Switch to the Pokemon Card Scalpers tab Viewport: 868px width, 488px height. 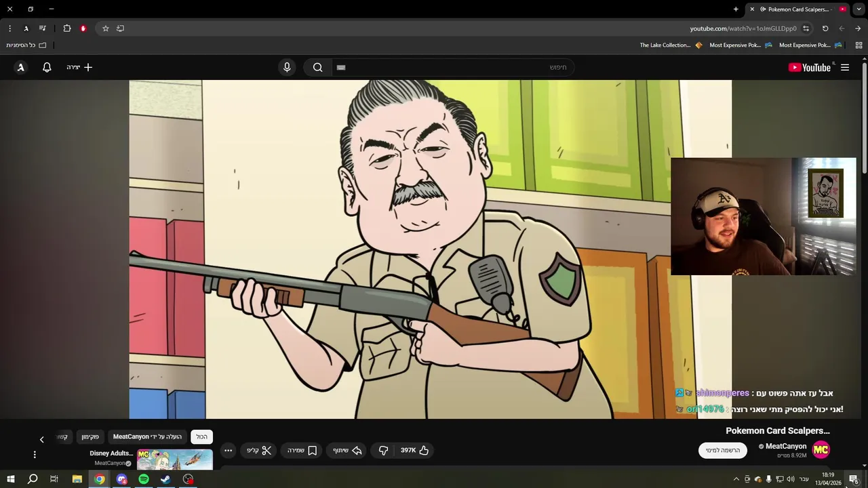[x=798, y=9]
